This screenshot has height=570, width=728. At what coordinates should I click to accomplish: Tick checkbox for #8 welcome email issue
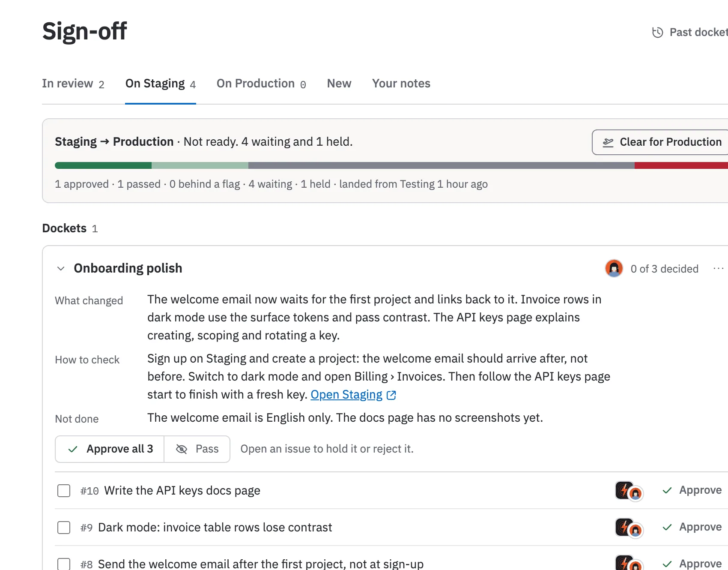64,564
